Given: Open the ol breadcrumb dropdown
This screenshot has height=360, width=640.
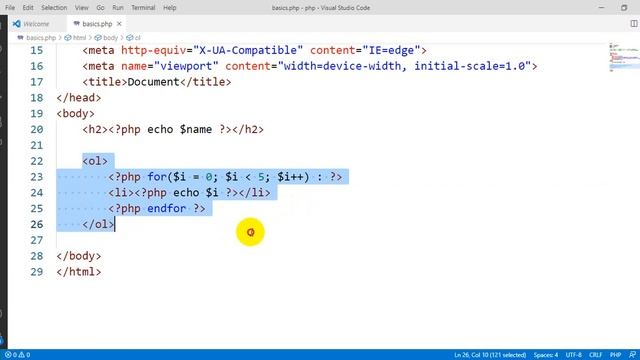Looking at the screenshot, I should [133, 38].
